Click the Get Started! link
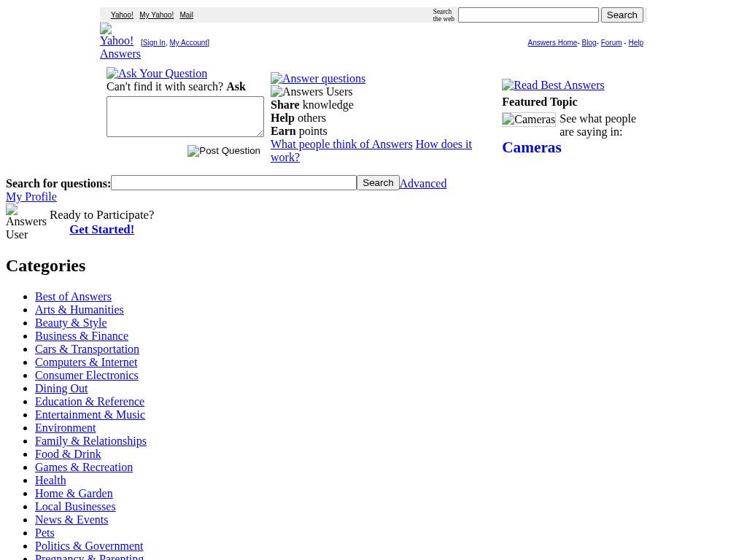The height and width of the screenshot is (560, 747). tap(102, 230)
